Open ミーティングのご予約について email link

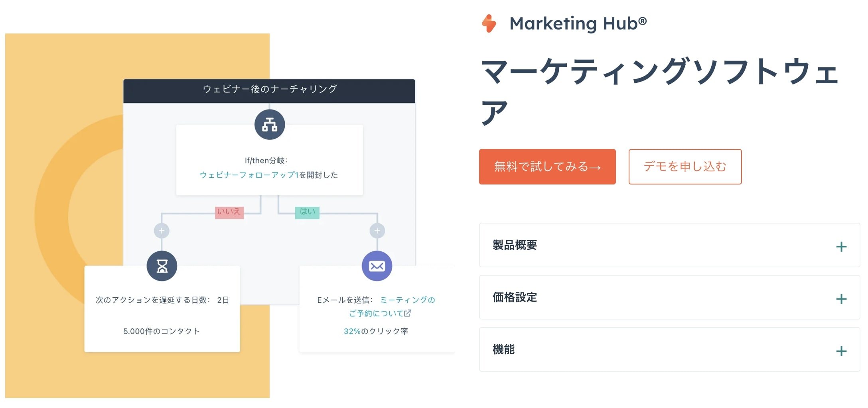pyautogui.click(x=392, y=306)
